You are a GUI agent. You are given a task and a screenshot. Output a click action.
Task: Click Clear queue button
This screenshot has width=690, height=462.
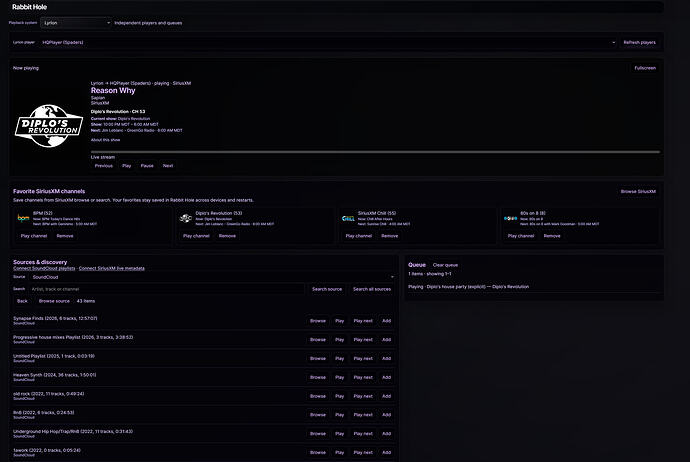tap(445, 265)
